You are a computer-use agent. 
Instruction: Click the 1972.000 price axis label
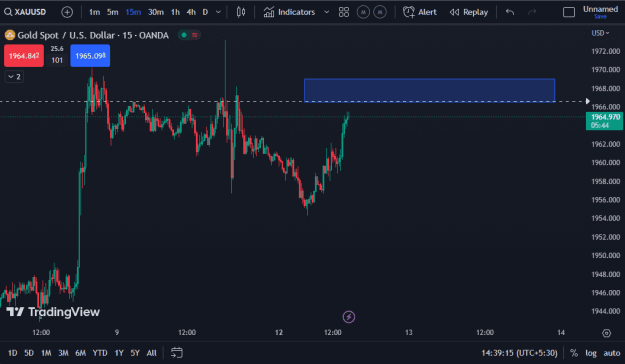[x=605, y=51]
